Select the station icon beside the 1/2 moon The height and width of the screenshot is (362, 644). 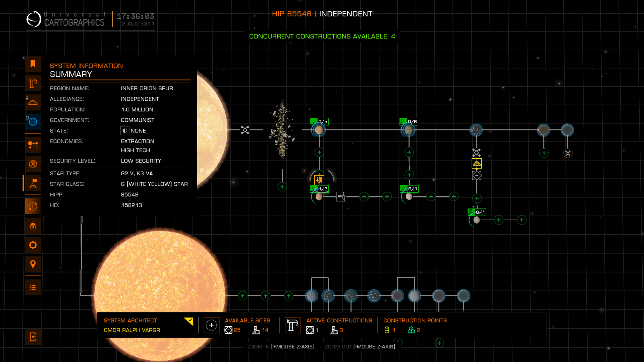(341, 196)
